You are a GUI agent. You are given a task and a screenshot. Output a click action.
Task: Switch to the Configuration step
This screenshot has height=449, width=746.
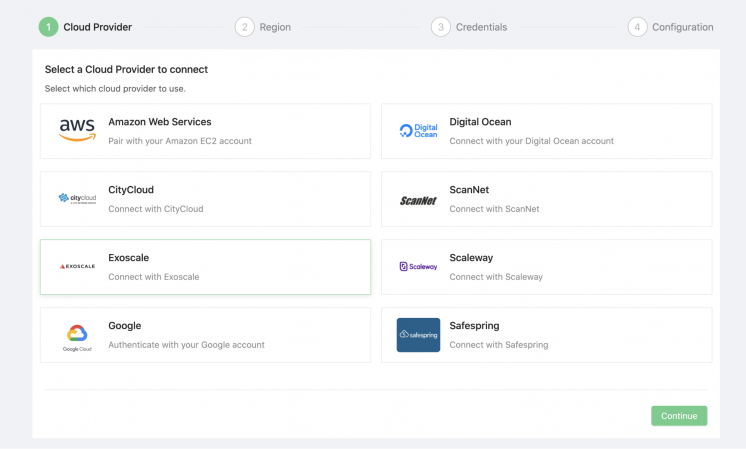click(x=682, y=27)
